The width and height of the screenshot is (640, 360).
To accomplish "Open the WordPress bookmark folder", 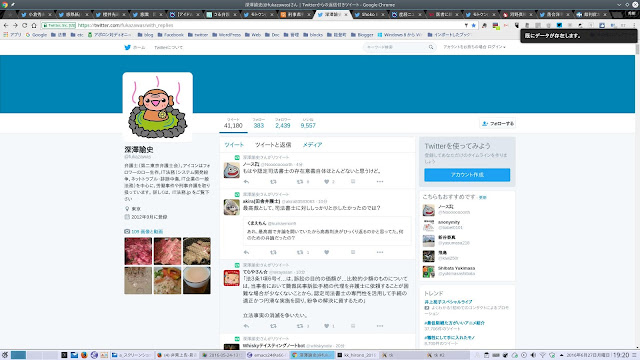I will (227, 35).
